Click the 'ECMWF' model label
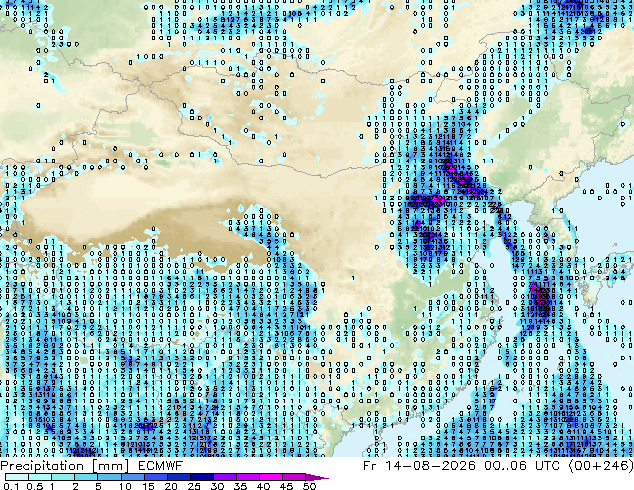The width and height of the screenshot is (634, 490). [x=161, y=466]
